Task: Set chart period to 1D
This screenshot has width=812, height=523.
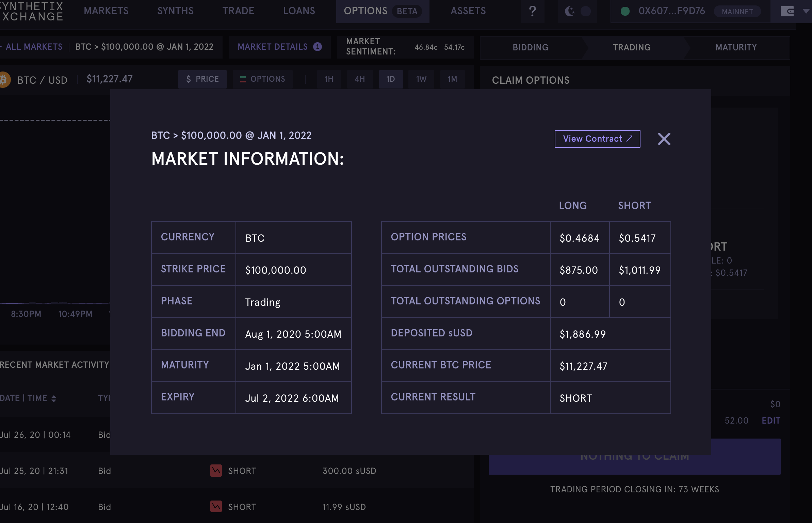Action: pyautogui.click(x=391, y=79)
